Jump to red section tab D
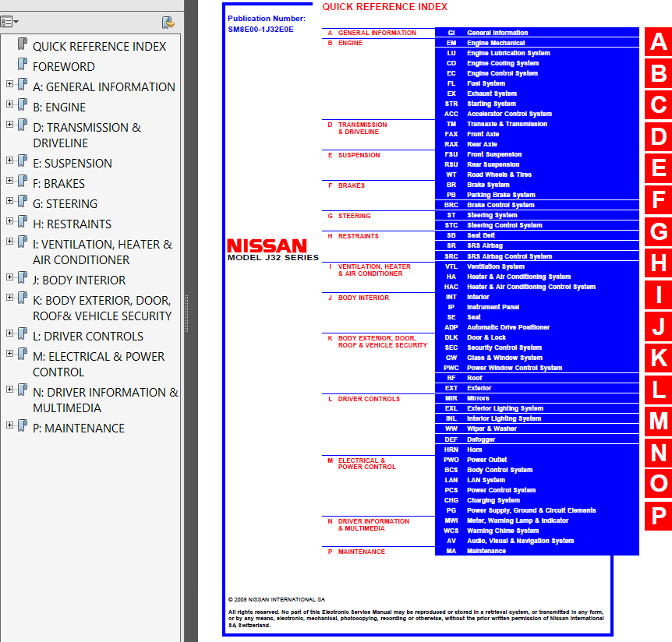This screenshot has width=672, height=642. pyautogui.click(x=658, y=136)
